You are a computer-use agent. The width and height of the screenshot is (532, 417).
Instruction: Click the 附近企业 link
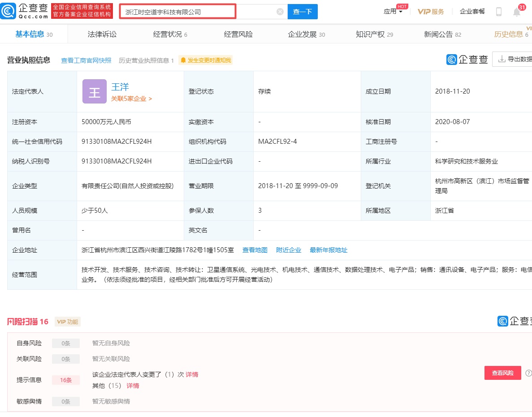pos(289,250)
